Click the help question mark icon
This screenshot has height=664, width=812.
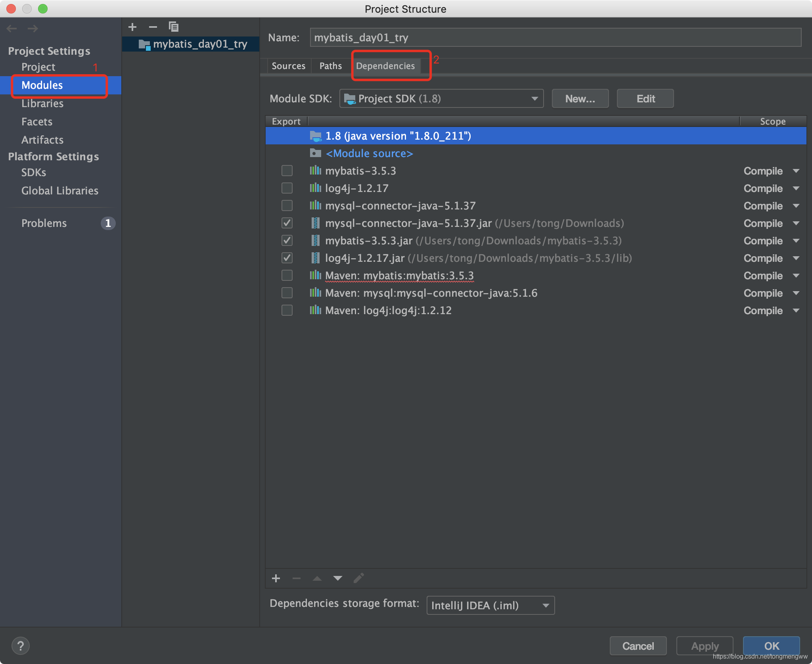[x=21, y=646]
